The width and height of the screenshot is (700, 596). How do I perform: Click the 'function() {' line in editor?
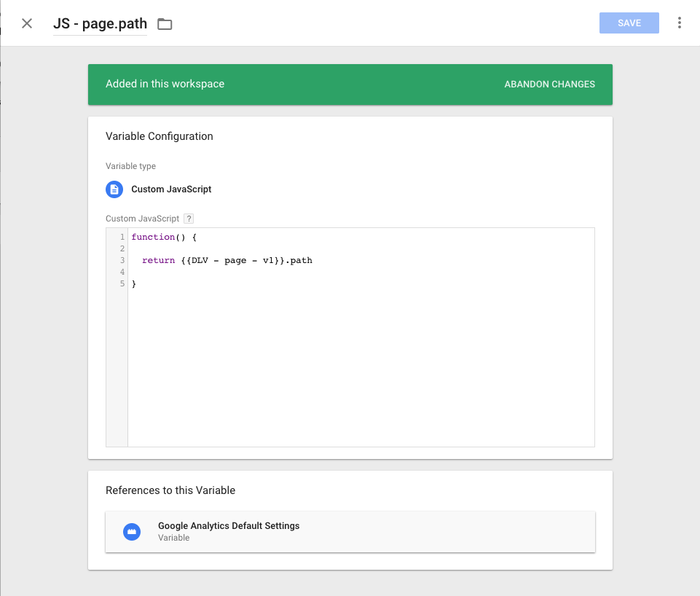164,238
